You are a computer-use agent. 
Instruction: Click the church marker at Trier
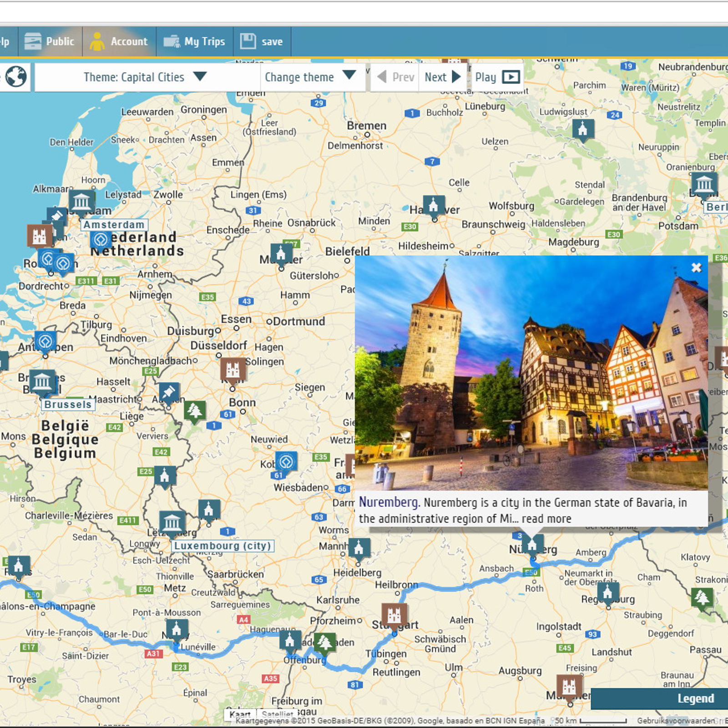[x=209, y=510]
